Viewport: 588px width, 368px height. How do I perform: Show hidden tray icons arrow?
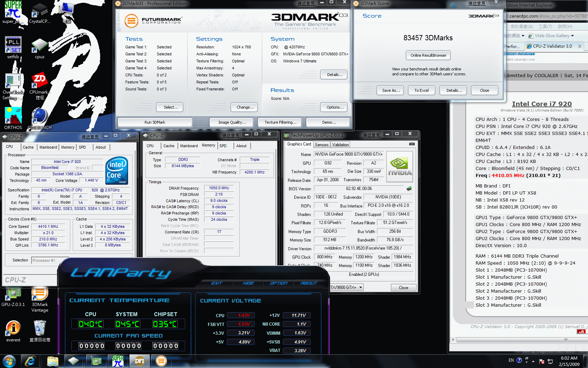click(x=533, y=361)
